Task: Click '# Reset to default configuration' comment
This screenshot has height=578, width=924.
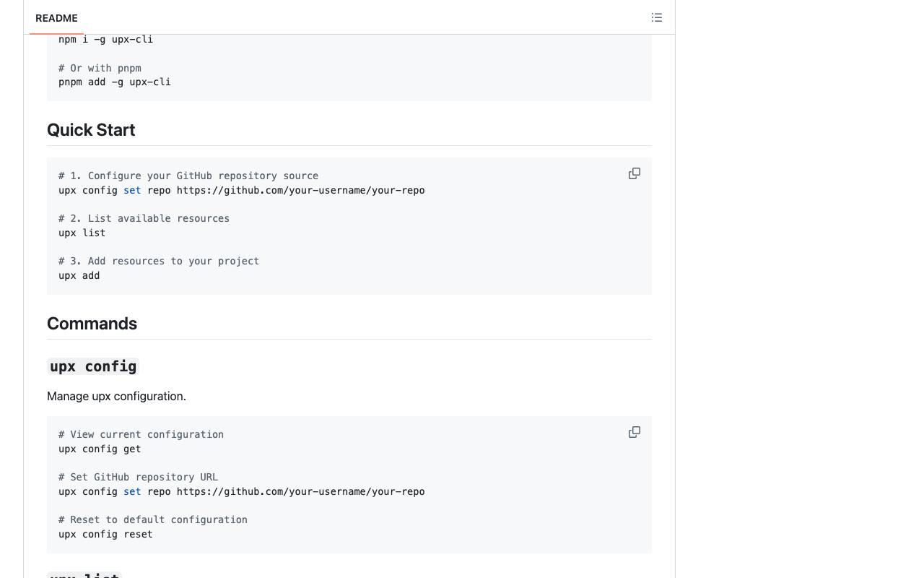Action: click(153, 519)
